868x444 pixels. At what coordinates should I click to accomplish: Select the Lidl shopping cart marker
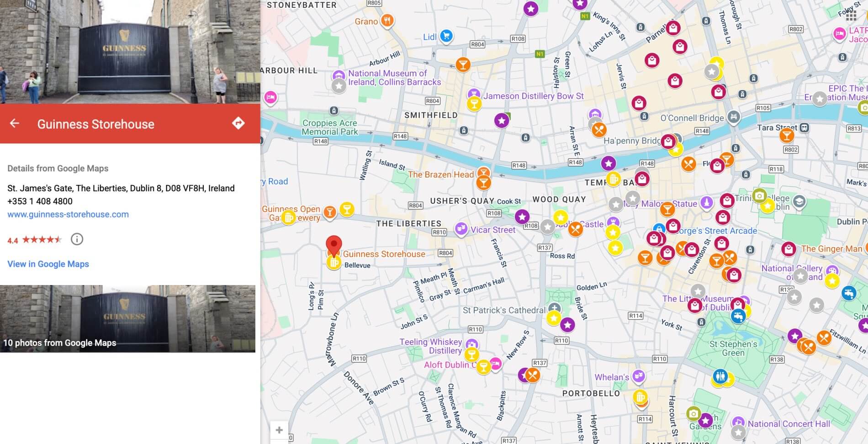pos(446,36)
